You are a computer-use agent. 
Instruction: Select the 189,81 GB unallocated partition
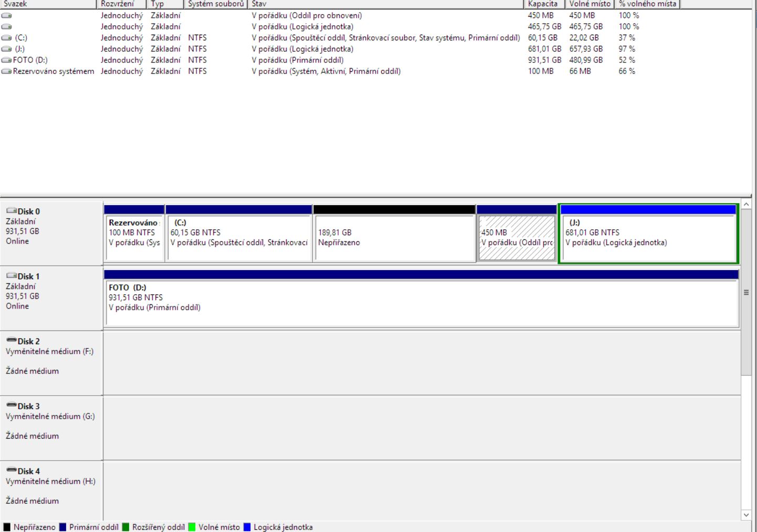click(394, 238)
